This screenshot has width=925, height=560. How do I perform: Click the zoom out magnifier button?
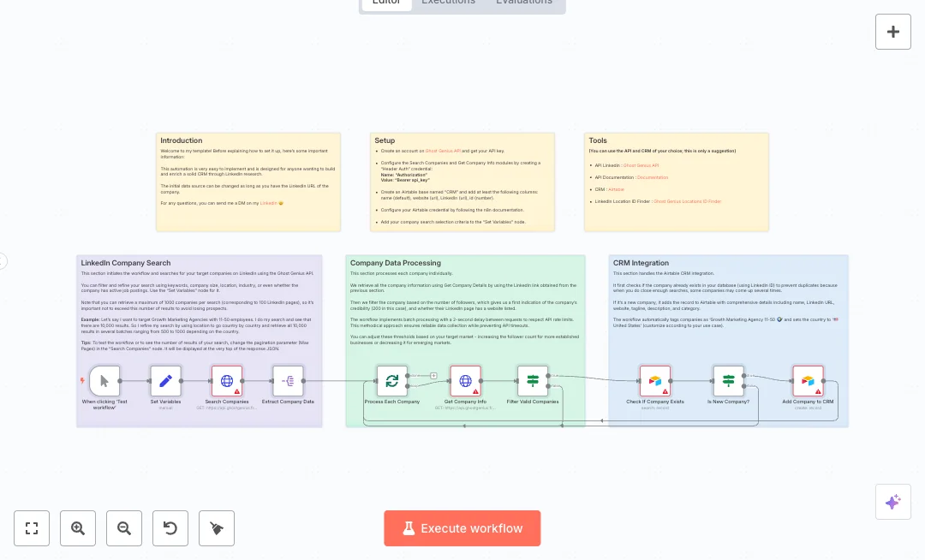click(x=124, y=528)
